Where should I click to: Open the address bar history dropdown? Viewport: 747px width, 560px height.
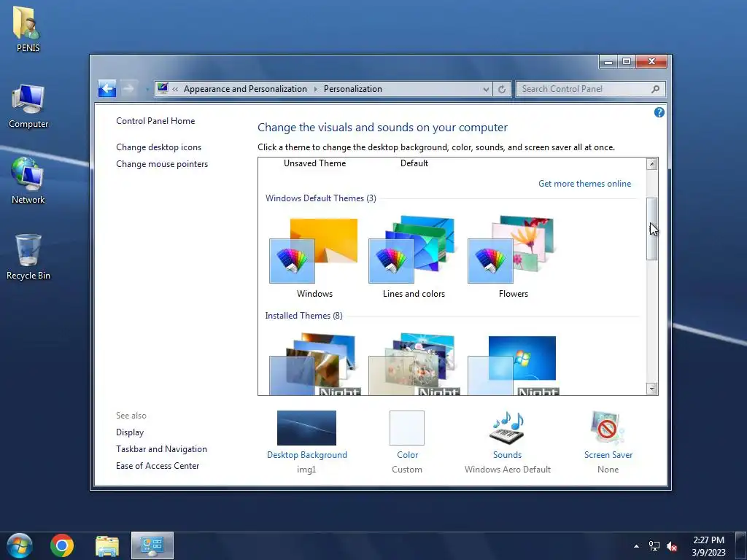(485, 89)
